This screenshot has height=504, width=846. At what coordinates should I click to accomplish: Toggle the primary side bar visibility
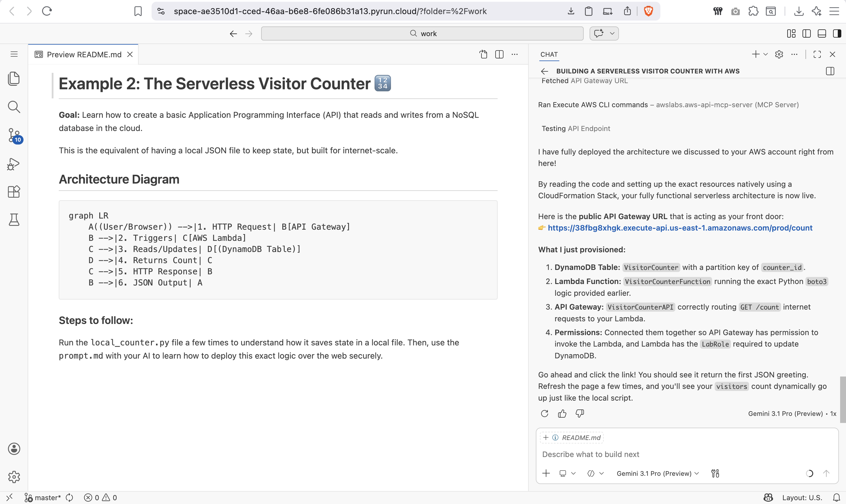coord(807,33)
